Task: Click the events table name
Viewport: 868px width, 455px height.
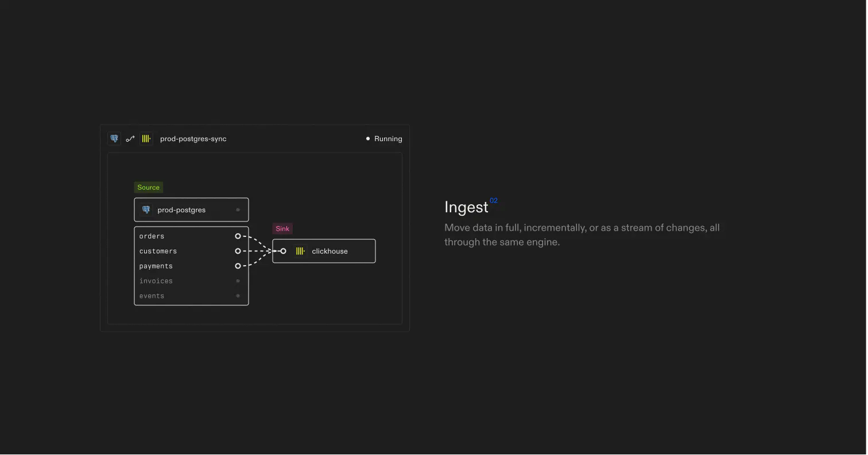Action: tap(152, 296)
